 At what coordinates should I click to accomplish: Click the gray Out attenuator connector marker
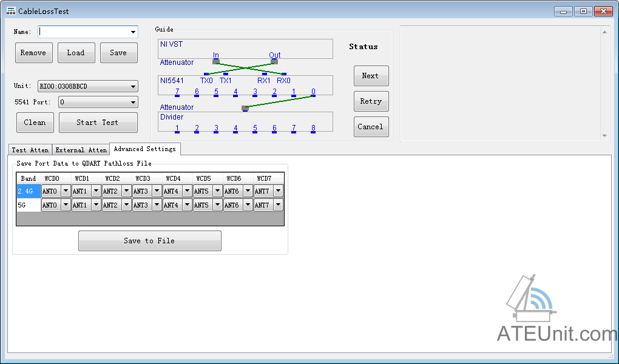pos(274,61)
